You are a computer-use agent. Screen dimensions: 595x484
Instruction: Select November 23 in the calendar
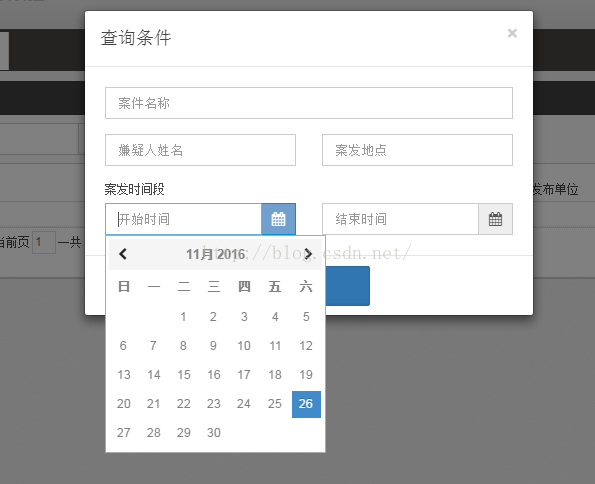click(214, 404)
